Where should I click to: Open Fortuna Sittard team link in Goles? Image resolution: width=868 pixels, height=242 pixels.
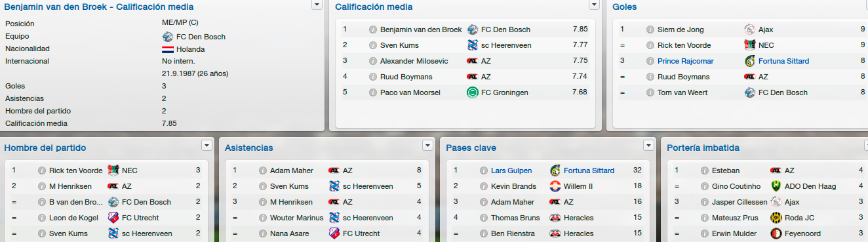point(785,61)
